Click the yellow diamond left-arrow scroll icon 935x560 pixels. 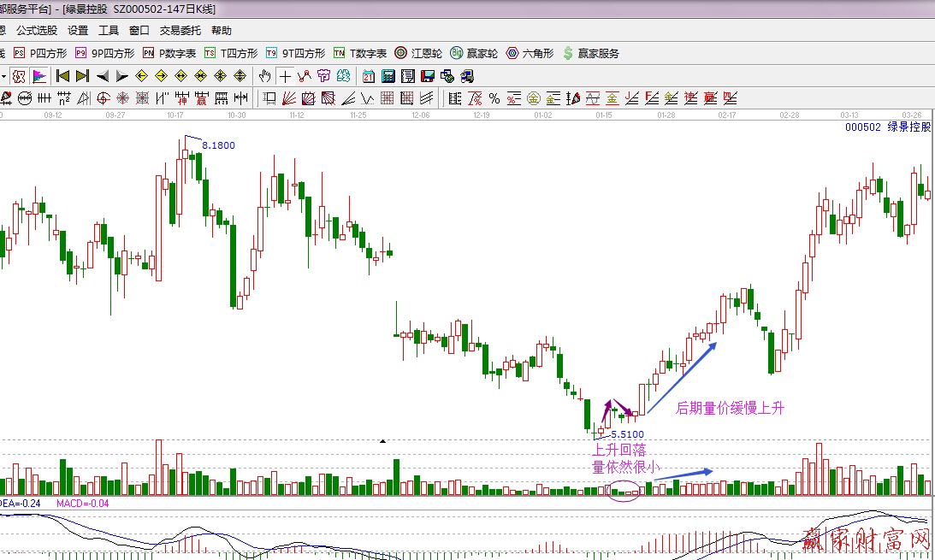point(142,75)
